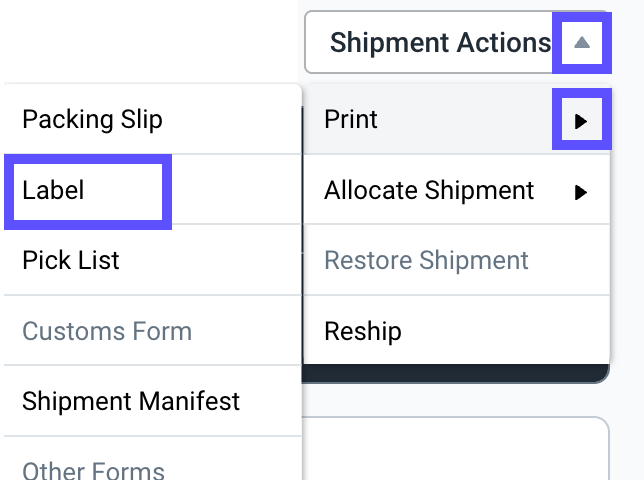Click the Customs Form entry

pyautogui.click(x=107, y=331)
